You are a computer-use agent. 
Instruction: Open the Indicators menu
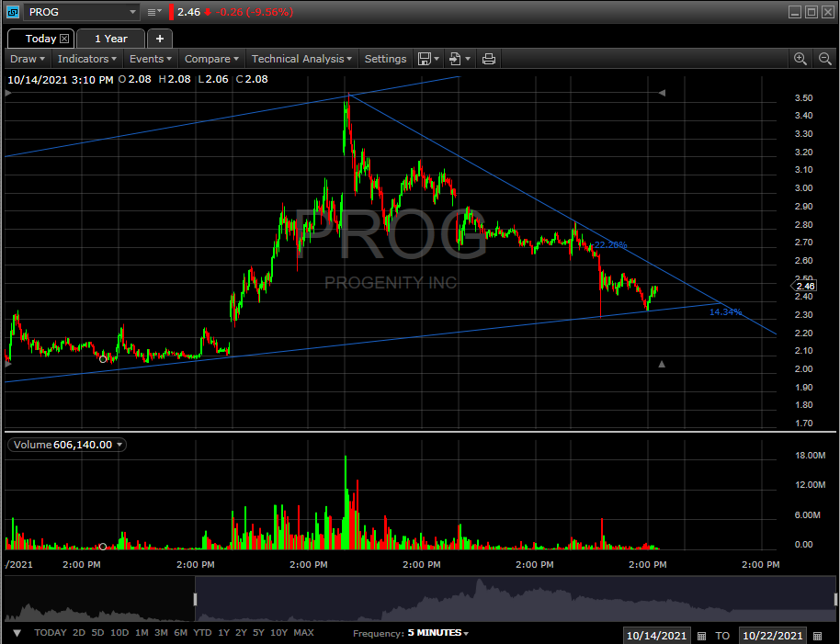click(x=86, y=59)
